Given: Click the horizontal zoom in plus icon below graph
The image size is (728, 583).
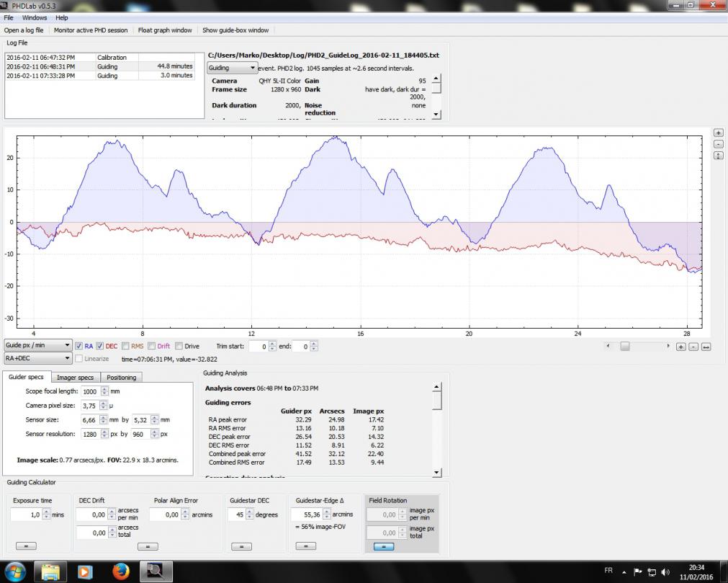Looking at the screenshot, I should point(680,347).
